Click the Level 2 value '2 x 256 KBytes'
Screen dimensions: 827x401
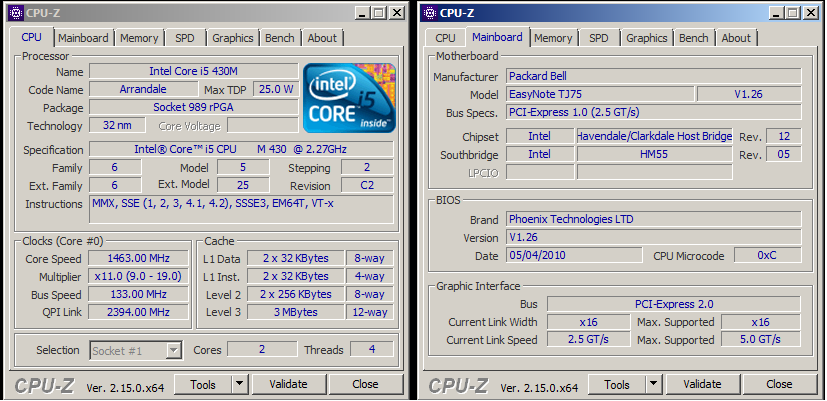295,294
